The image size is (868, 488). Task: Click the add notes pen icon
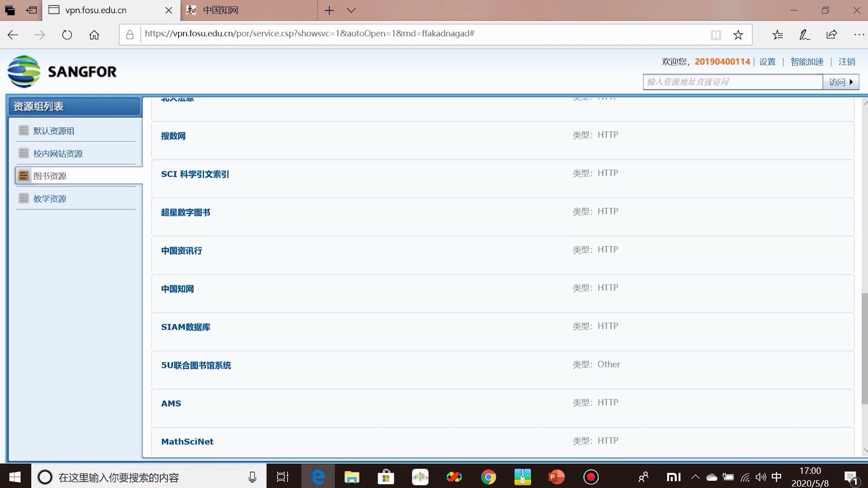click(805, 35)
